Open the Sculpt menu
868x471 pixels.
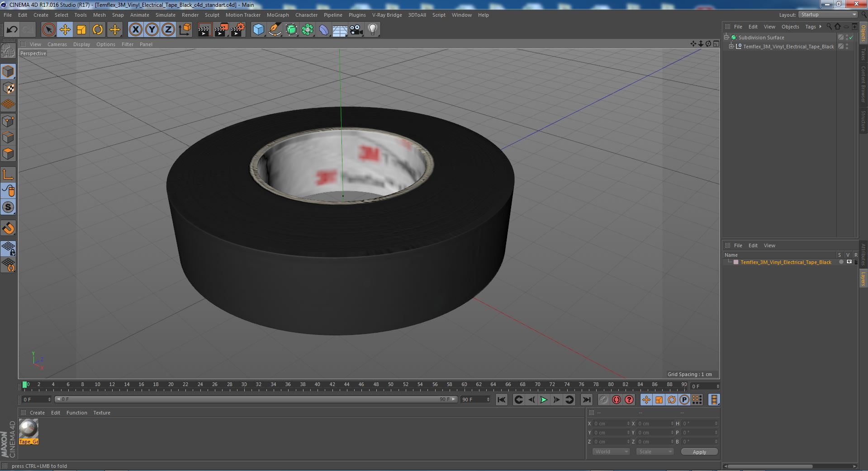point(212,15)
